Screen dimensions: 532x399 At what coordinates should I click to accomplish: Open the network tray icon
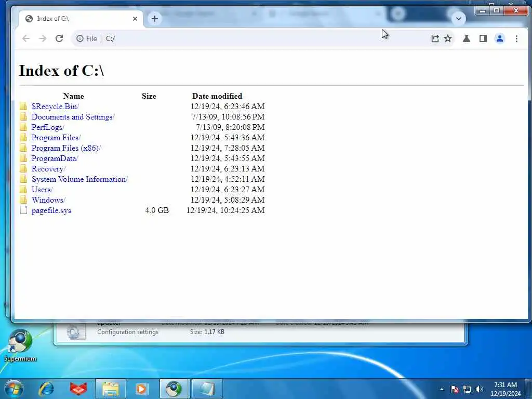point(467,389)
